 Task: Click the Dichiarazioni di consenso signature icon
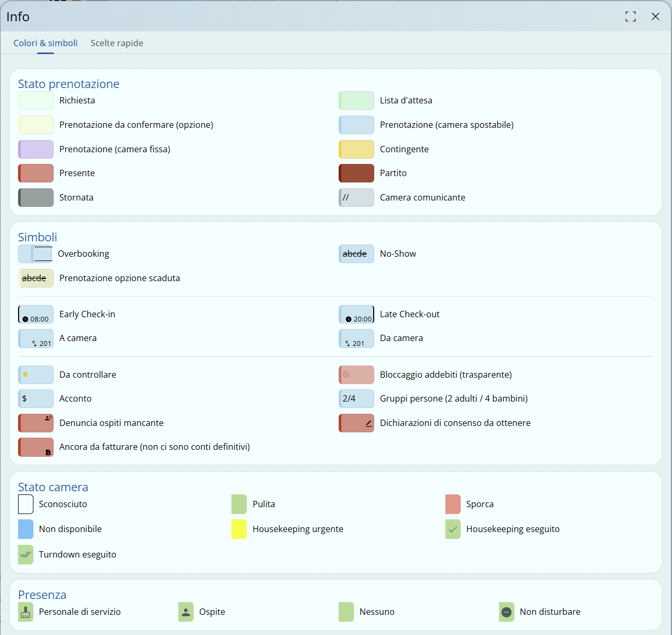pos(368,423)
